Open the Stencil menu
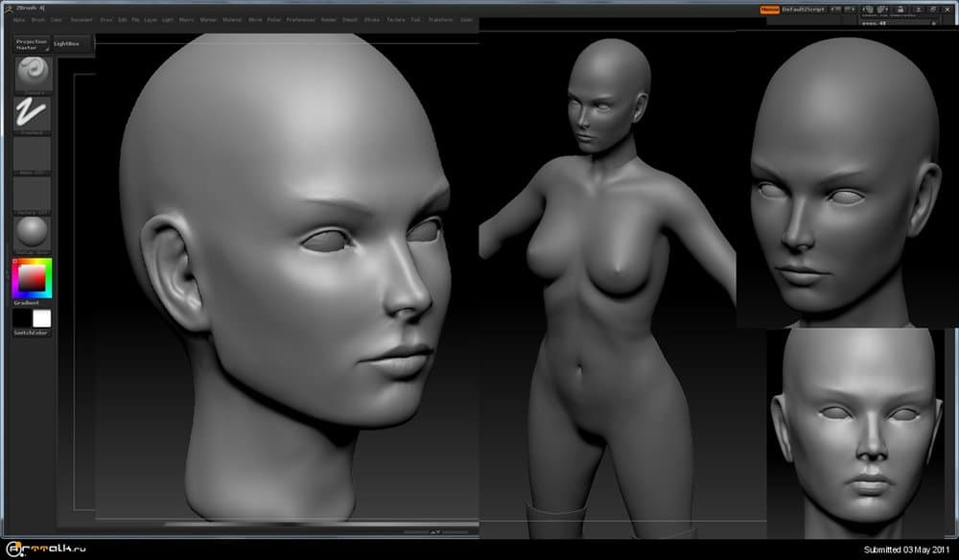The width and height of the screenshot is (959, 560). (350, 20)
